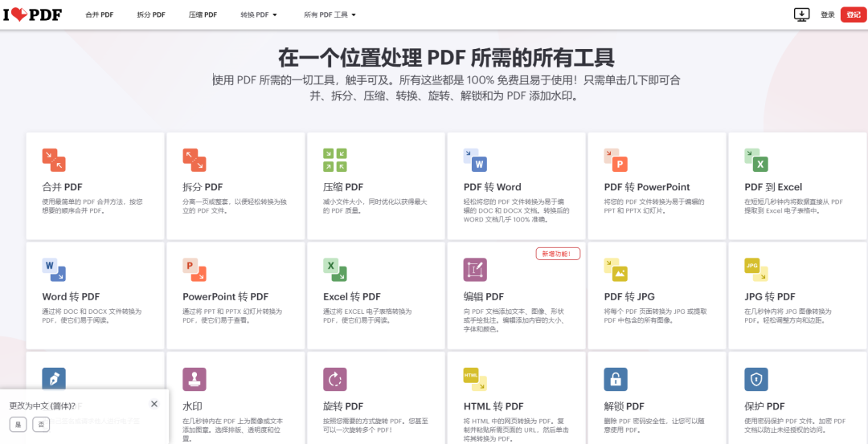Click the HTML 转 PDF card title

pos(493,406)
